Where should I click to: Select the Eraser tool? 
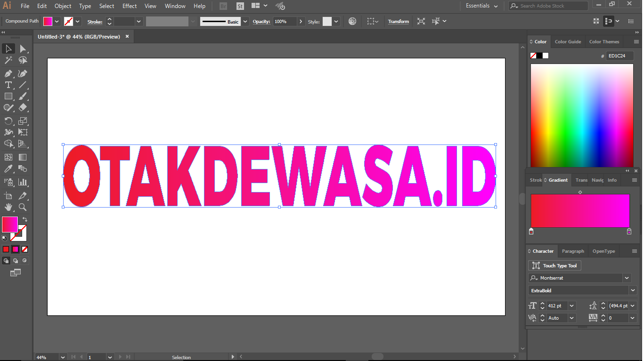pos(23,108)
